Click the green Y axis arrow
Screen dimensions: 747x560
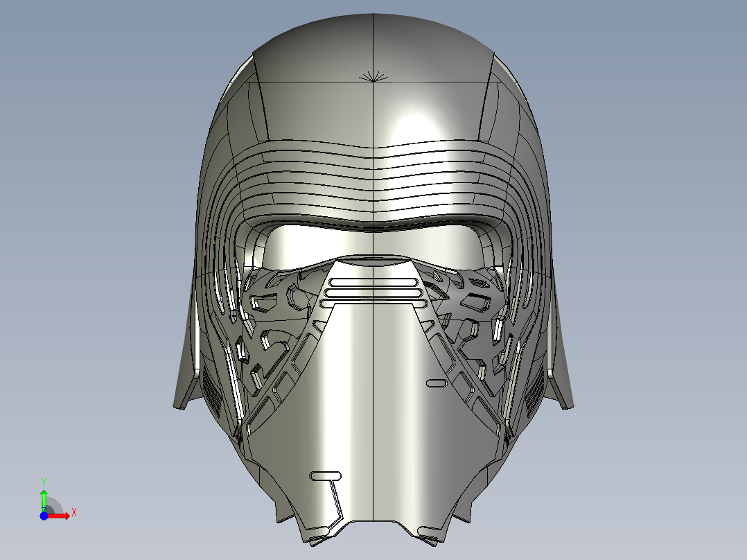point(44,500)
